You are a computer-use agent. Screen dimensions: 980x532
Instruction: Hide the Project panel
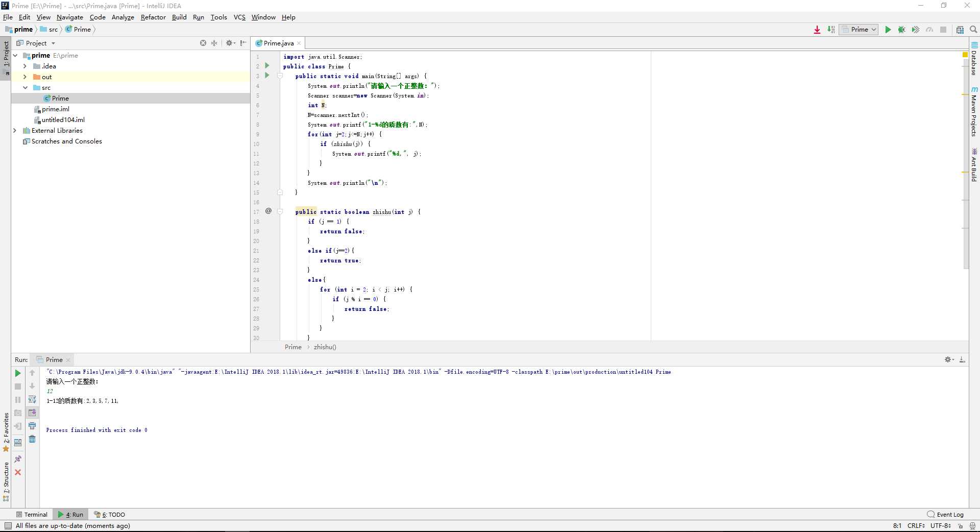[x=243, y=43]
